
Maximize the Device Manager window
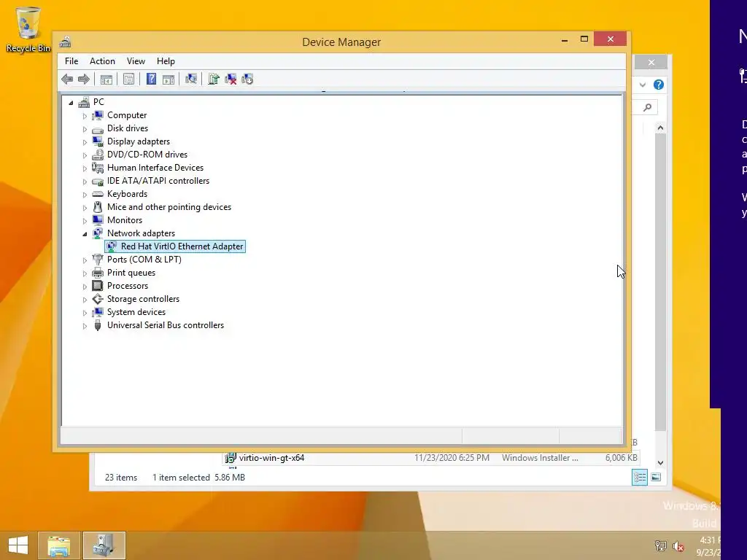click(584, 39)
